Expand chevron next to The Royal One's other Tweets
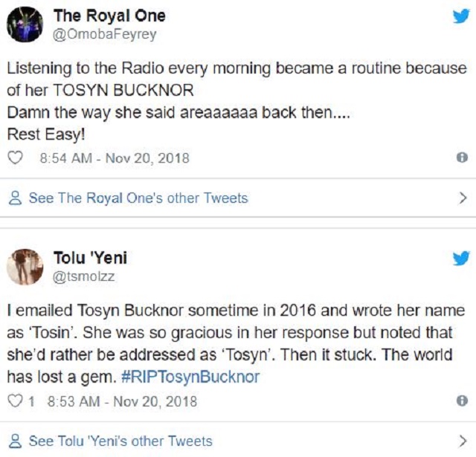 click(x=462, y=198)
